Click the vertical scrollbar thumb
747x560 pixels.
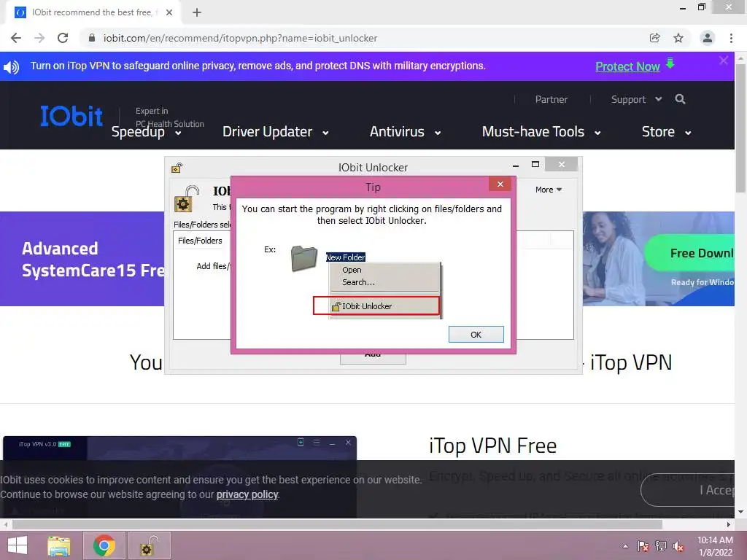(740, 128)
